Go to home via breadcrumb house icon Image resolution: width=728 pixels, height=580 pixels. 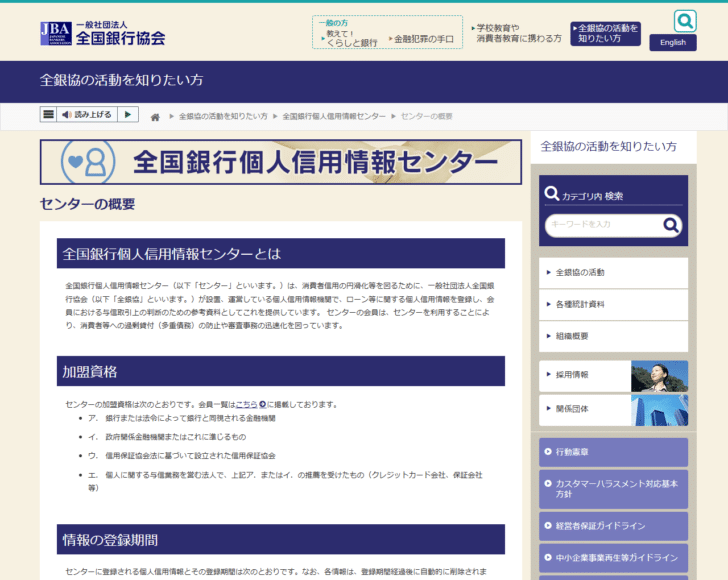click(x=155, y=117)
